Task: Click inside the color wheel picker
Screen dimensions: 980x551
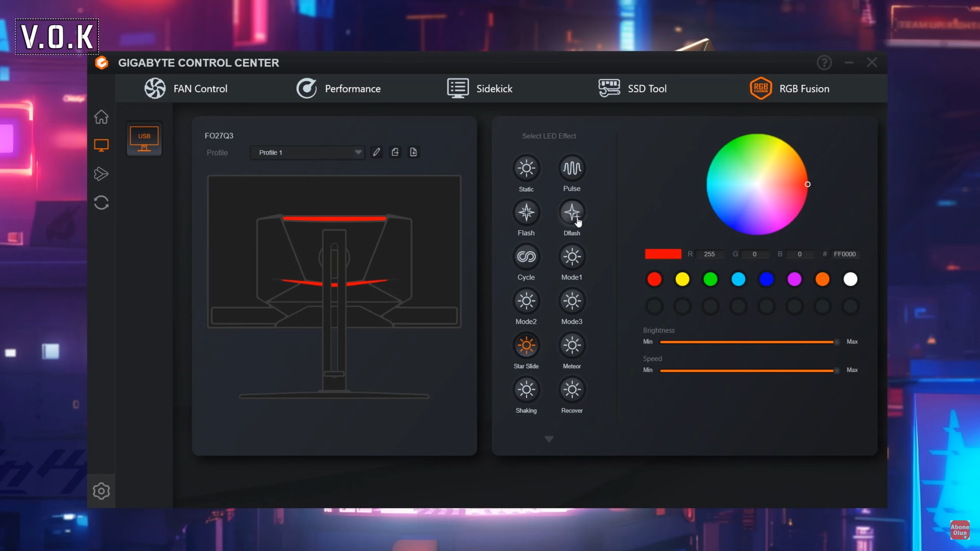Action: (x=757, y=184)
